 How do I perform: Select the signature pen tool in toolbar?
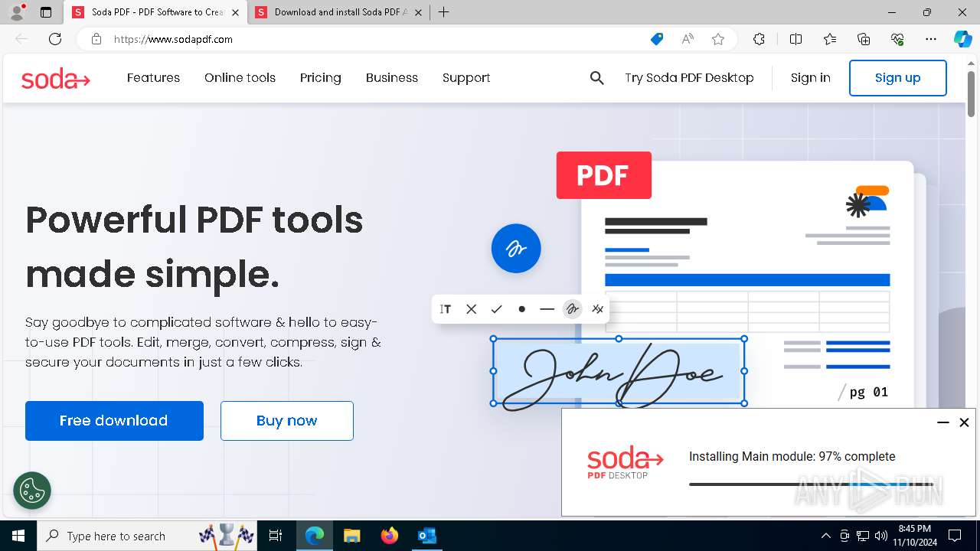click(572, 309)
